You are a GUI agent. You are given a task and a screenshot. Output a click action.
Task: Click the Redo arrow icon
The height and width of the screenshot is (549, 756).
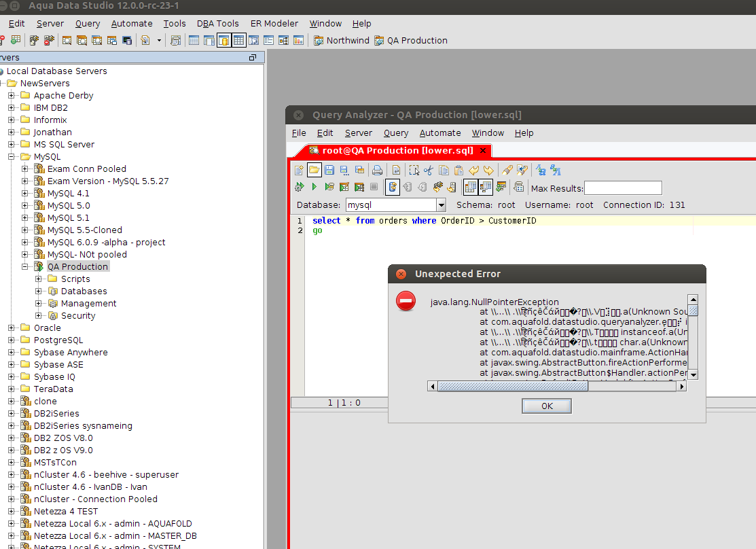[x=488, y=170]
